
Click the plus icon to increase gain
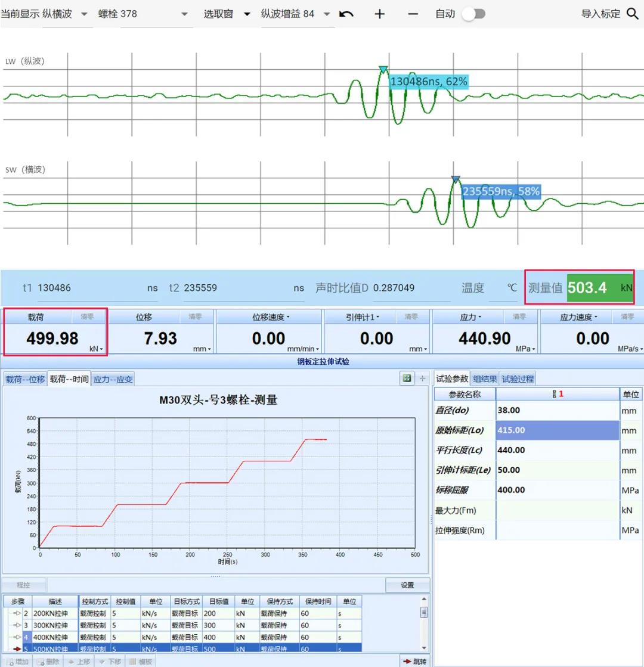coord(379,14)
